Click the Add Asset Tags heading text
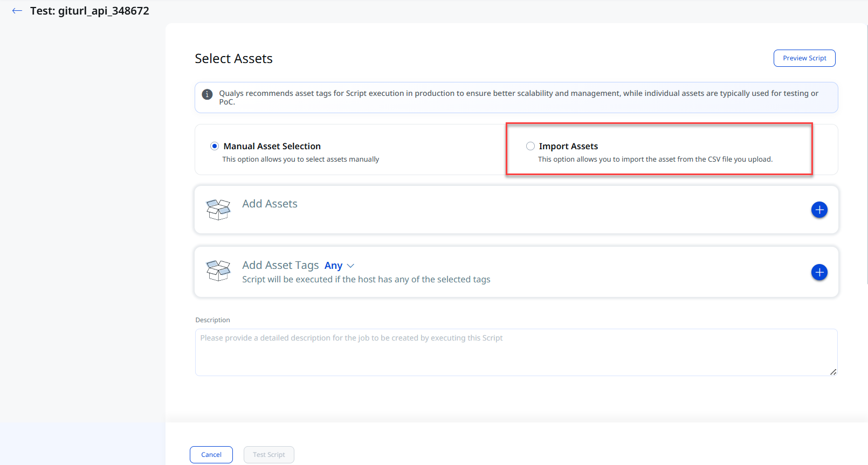Screen dimensions: 868x465 click(x=280, y=265)
